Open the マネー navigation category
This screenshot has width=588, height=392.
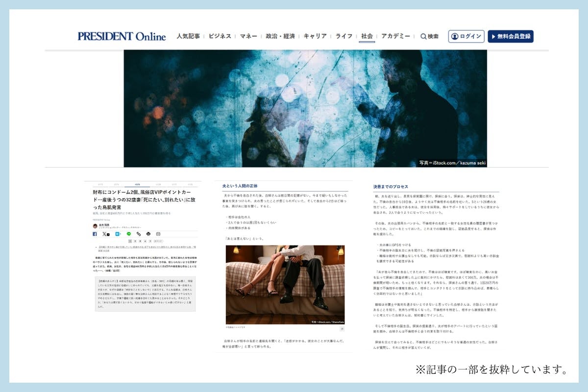(248, 36)
